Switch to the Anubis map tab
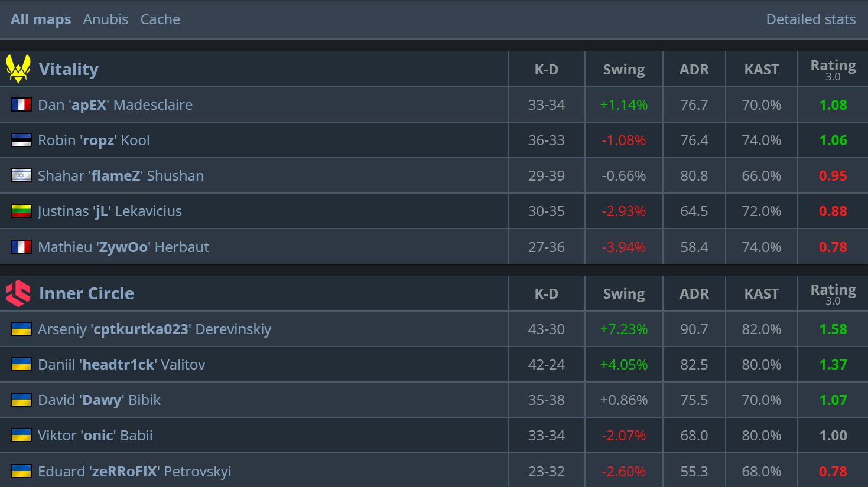 [106, 19]
